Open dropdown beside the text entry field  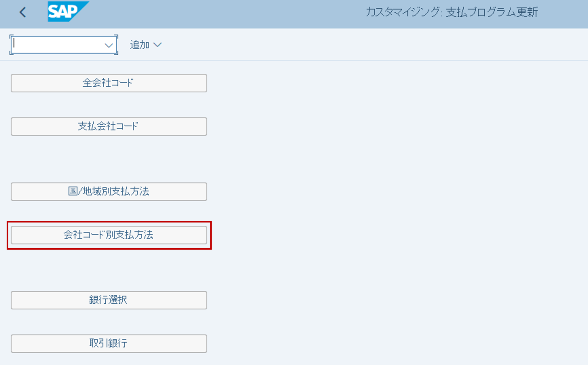[x=109, y=45]
